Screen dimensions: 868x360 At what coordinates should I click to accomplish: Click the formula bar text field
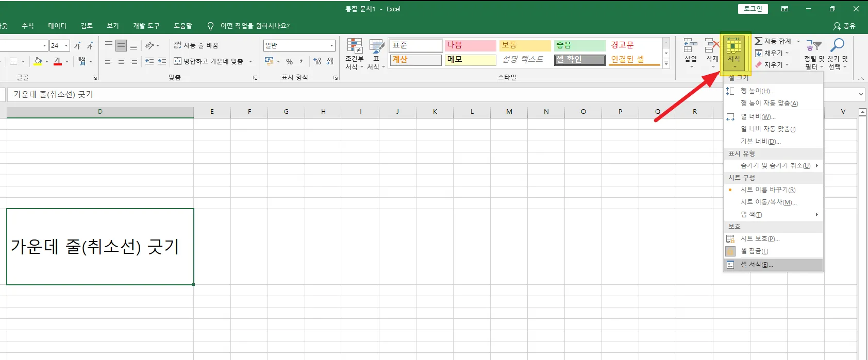pyautogui.click(x=430, y=94)
